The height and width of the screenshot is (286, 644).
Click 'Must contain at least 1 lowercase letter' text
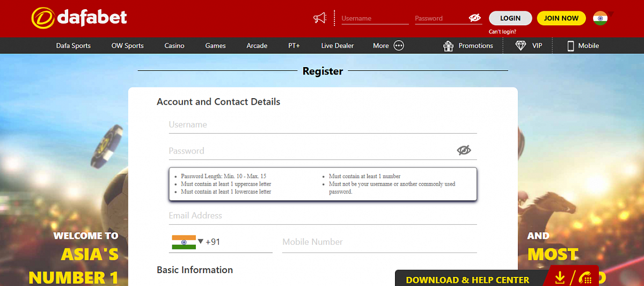pos(226,192)
